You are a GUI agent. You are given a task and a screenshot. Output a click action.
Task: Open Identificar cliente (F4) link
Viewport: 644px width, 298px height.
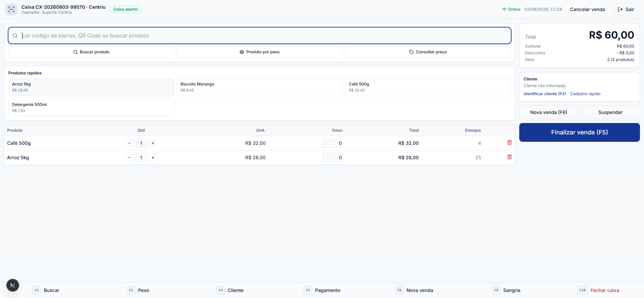click(545, 94)
